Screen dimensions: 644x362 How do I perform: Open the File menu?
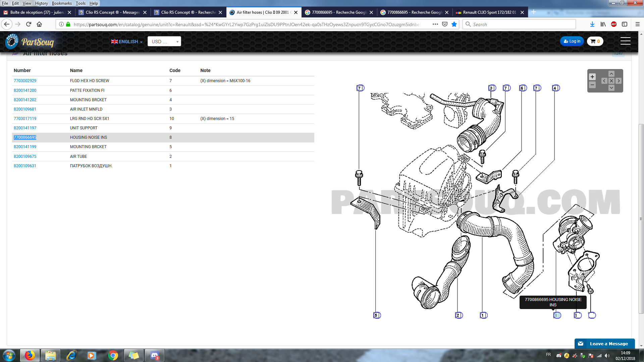[5, 3]
